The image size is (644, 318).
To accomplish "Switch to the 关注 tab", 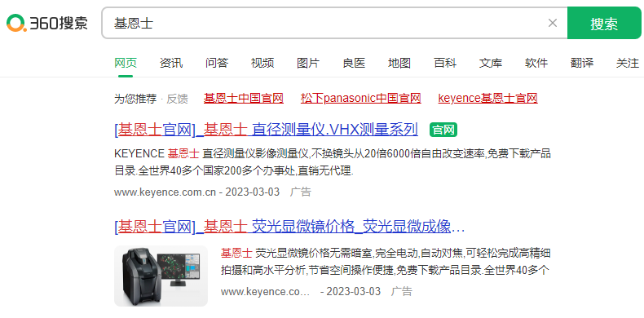I will tap(627, 63).
